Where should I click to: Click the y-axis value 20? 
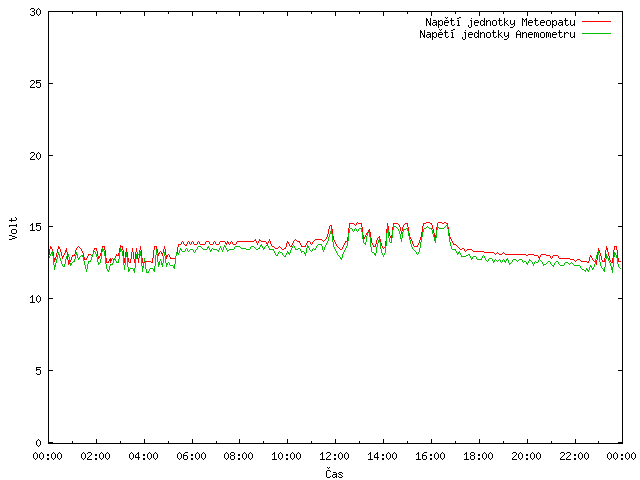36,156
